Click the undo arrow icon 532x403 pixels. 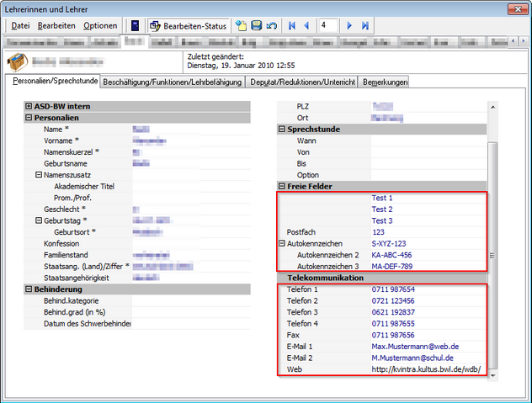[x=272, y=26]
